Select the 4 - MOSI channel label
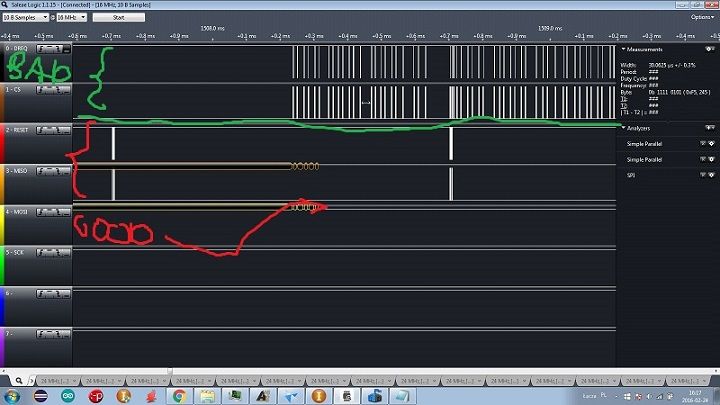The image size is (720, 405). coord(17,212)
